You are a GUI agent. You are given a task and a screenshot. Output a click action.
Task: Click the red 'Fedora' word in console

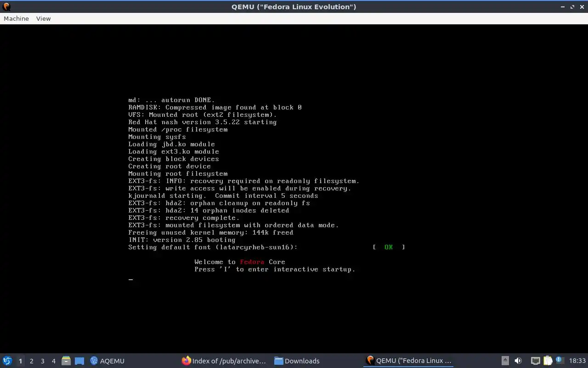point(252,262)
